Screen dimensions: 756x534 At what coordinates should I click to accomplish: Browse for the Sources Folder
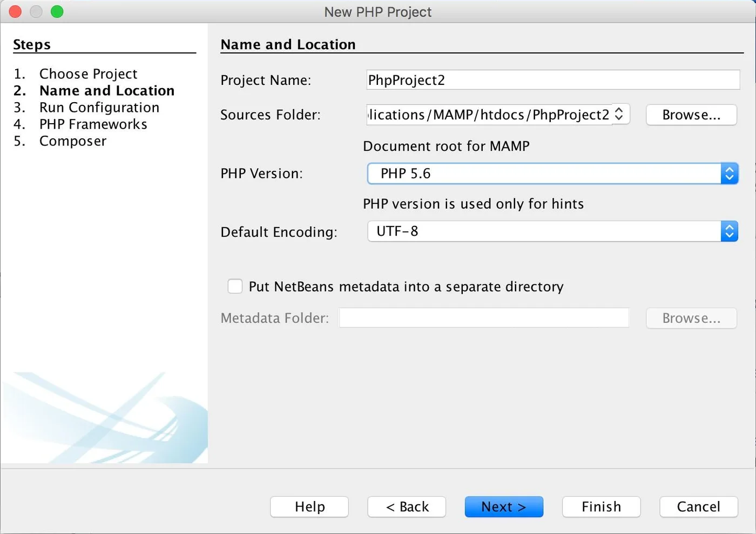coord(691,115)
